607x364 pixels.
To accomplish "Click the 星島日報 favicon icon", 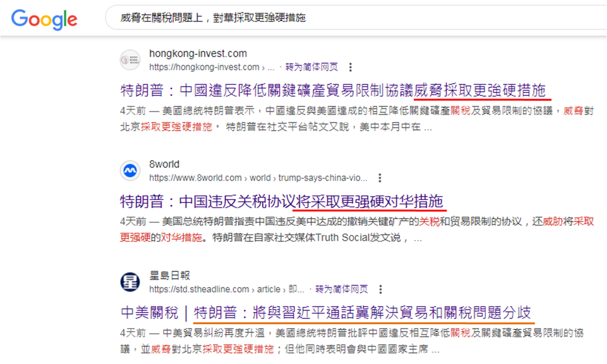I will pos(130,282).
